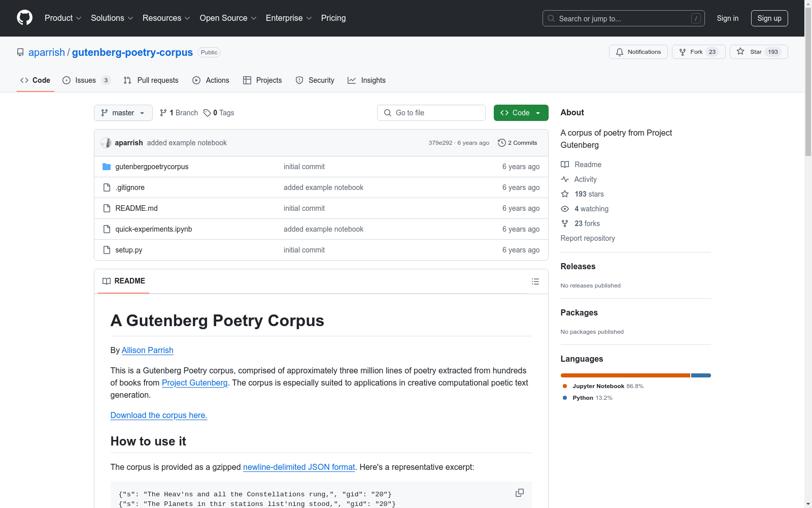Switch to the Actions tab

click(x=211, y=80)
